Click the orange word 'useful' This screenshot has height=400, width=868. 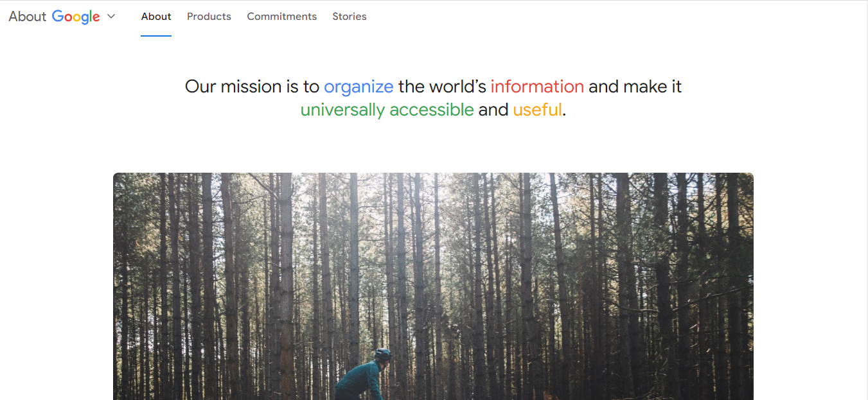coord(537,110)
